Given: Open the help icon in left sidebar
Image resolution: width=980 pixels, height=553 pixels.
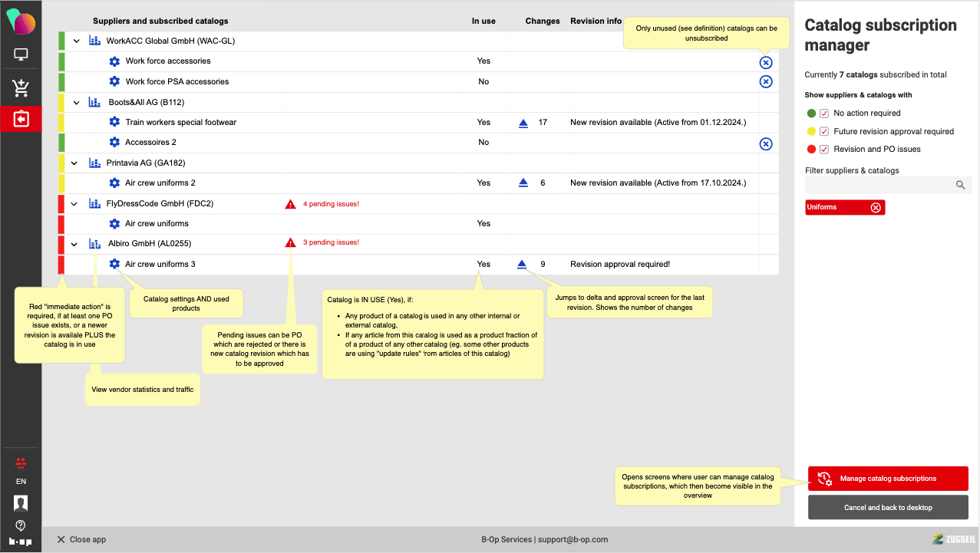Looking at the screenshot, I should tap(21, 525).
